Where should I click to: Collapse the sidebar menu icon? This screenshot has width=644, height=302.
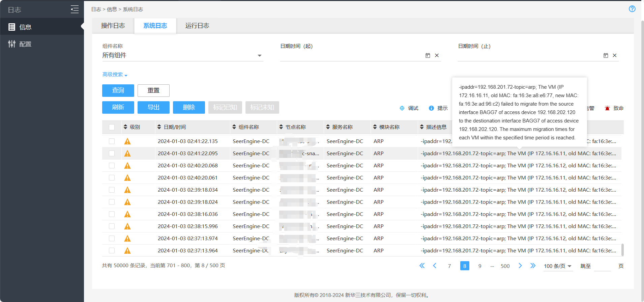(75, 9)
